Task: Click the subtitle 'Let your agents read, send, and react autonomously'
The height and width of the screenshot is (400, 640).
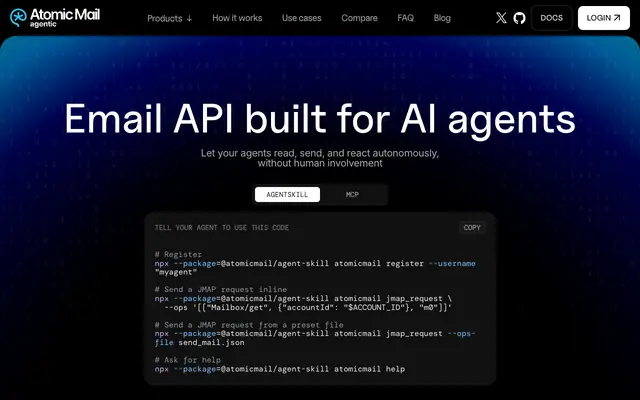Action: pos(320,153)
